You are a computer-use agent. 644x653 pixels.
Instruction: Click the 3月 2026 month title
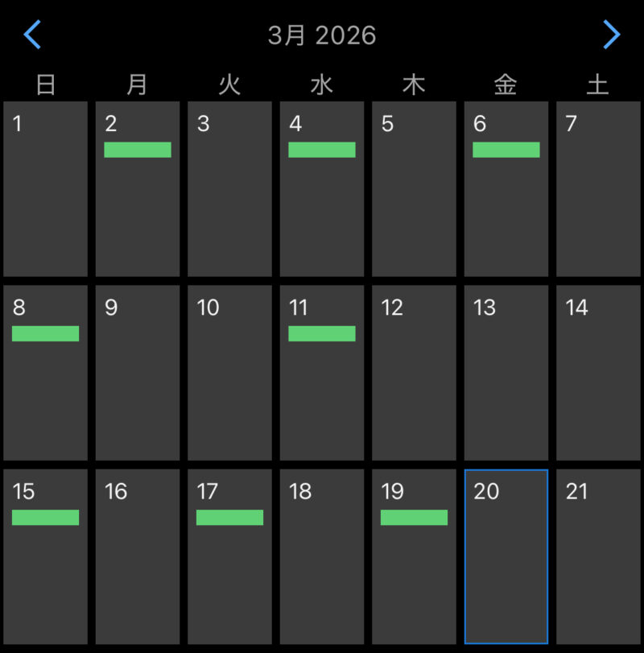pos(322,35)
